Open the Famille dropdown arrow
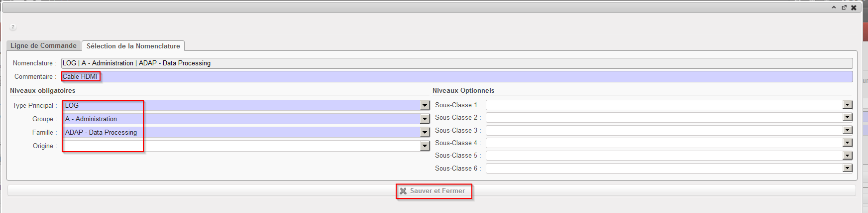Viewport: 868px width, 213px height. click(425, 132)
